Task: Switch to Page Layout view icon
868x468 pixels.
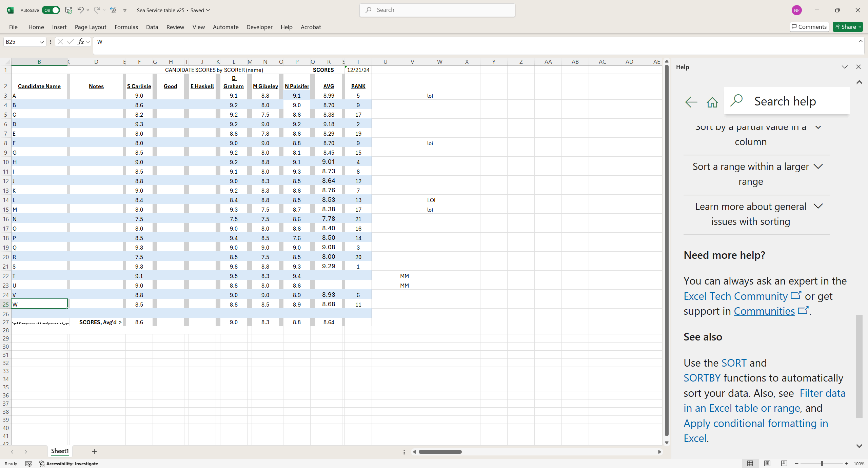Action: [767, 464]
